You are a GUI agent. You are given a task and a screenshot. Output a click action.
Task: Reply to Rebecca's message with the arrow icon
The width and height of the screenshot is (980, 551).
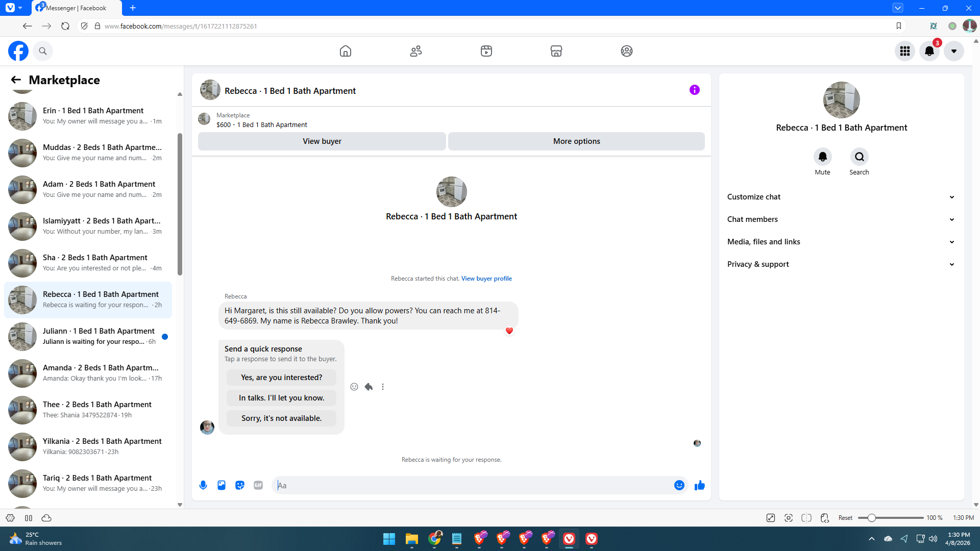pyautogui.click(x=369, y=387)
